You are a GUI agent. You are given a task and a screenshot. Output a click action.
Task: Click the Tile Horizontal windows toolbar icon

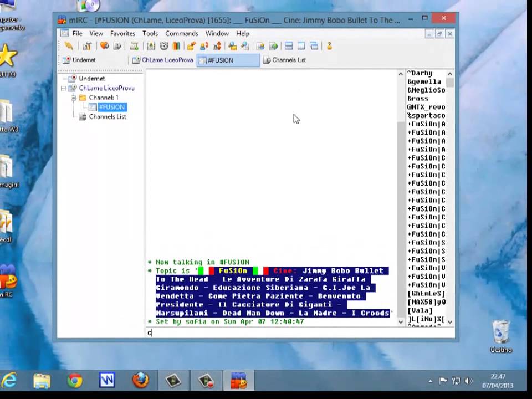click(288, 46)
